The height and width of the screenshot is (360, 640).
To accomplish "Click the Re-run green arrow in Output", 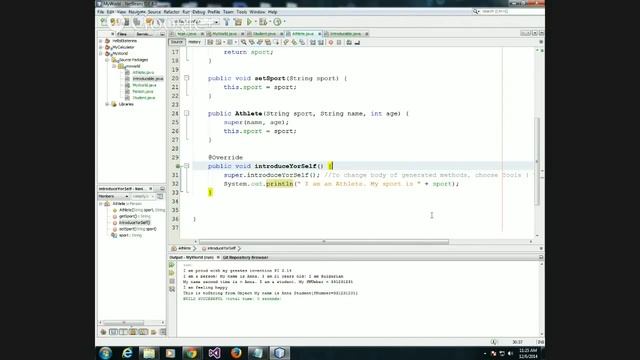I will coord(172,265).
